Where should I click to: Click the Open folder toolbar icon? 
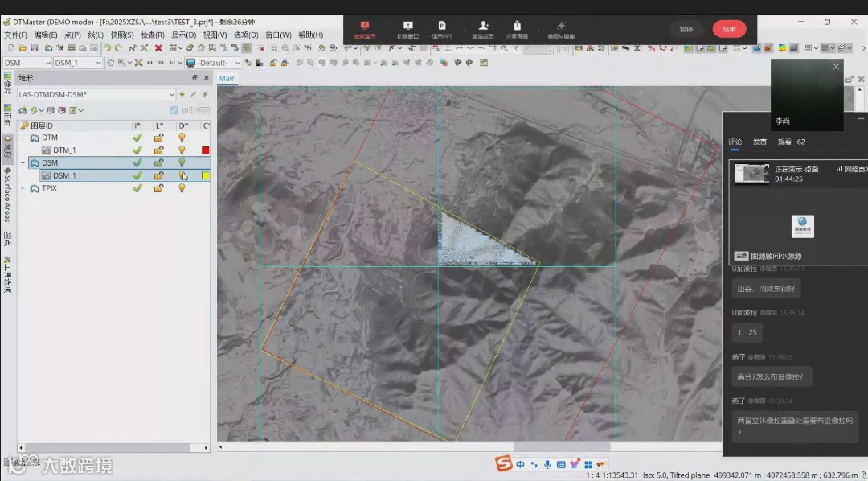tap(23, 48)
